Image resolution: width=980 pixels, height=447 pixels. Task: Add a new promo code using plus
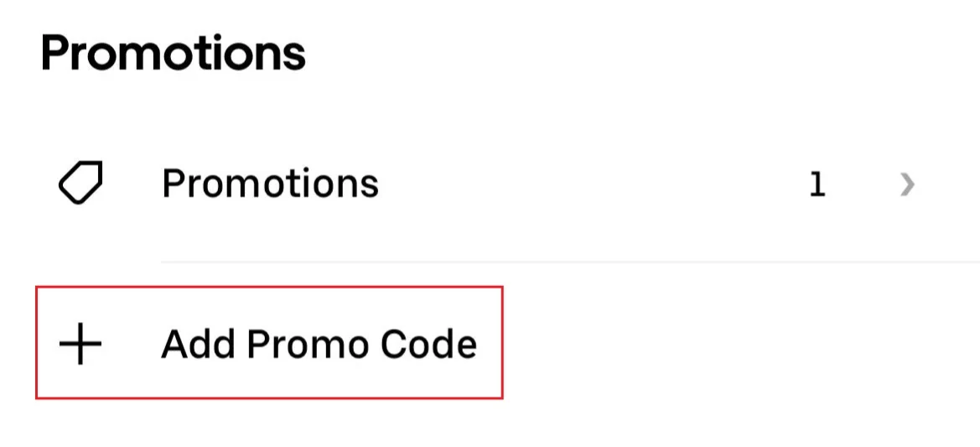point(80,345)
